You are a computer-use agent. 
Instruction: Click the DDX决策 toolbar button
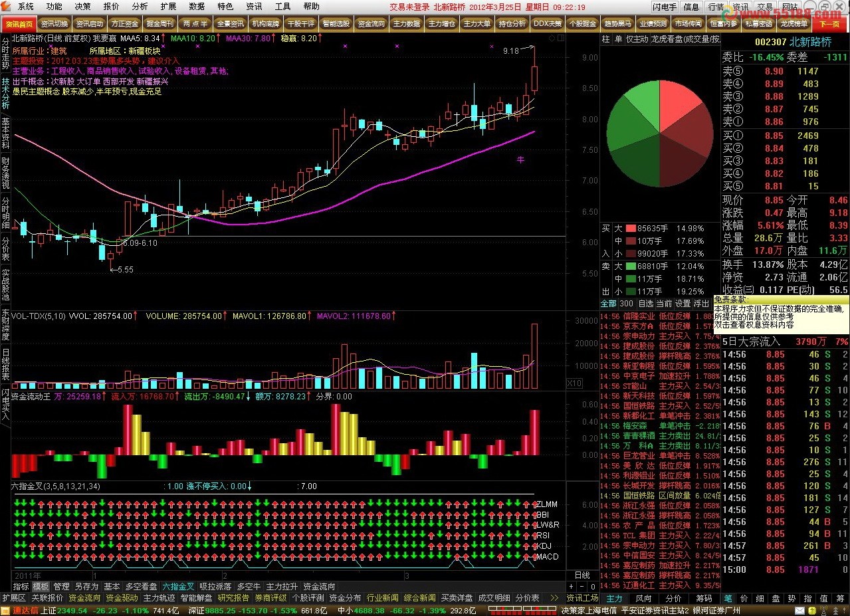coord(547,24)
